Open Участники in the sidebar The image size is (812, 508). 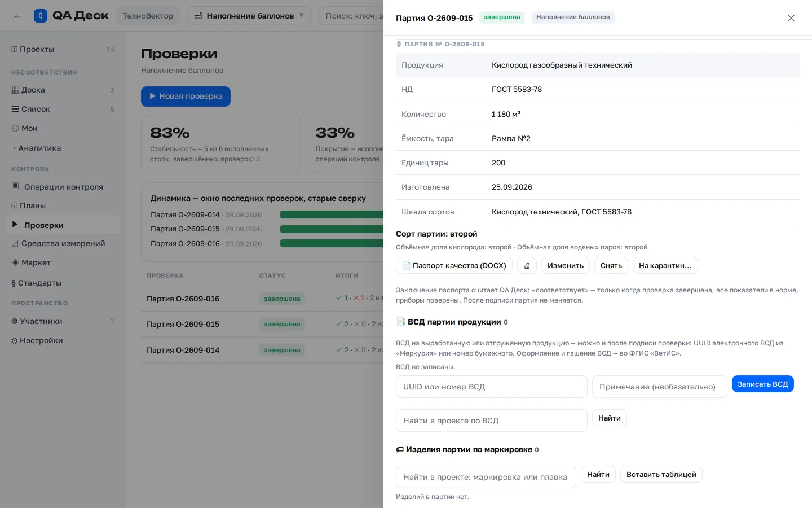tap(63, 321)
